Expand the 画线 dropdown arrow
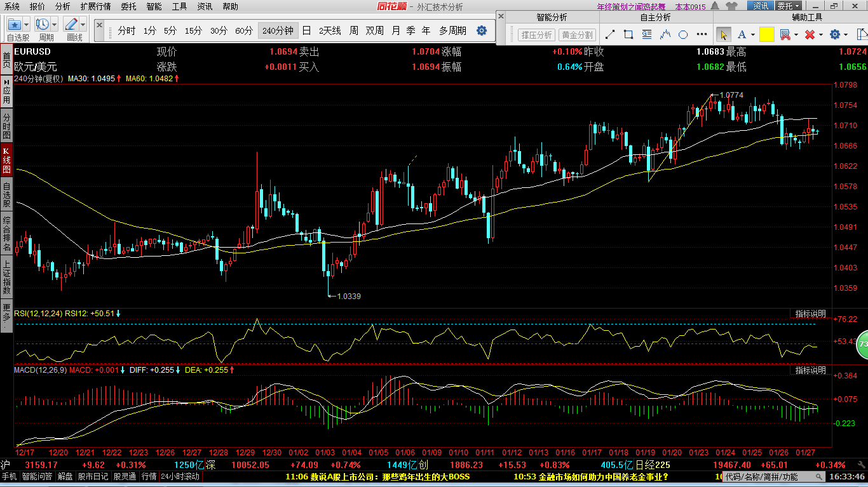Image resolution: width=868 pixels, height=487 pixels. pyautogui.click(x=83, y=25)
